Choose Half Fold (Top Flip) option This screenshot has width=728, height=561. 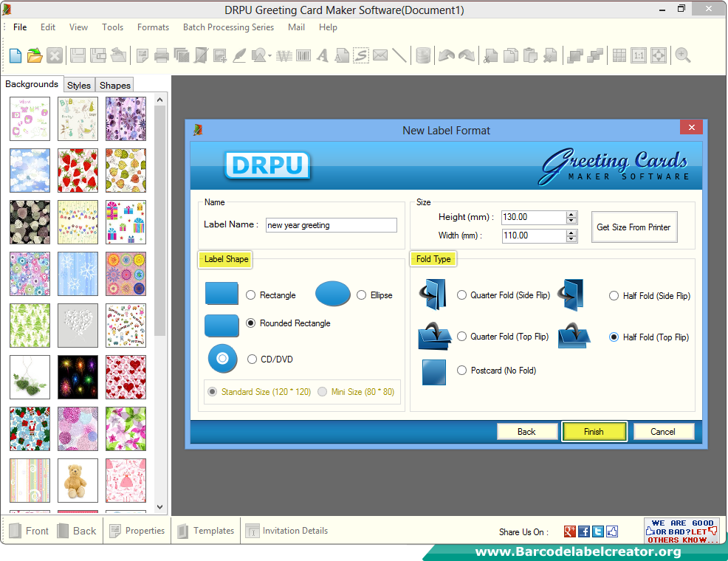[614, 337]
